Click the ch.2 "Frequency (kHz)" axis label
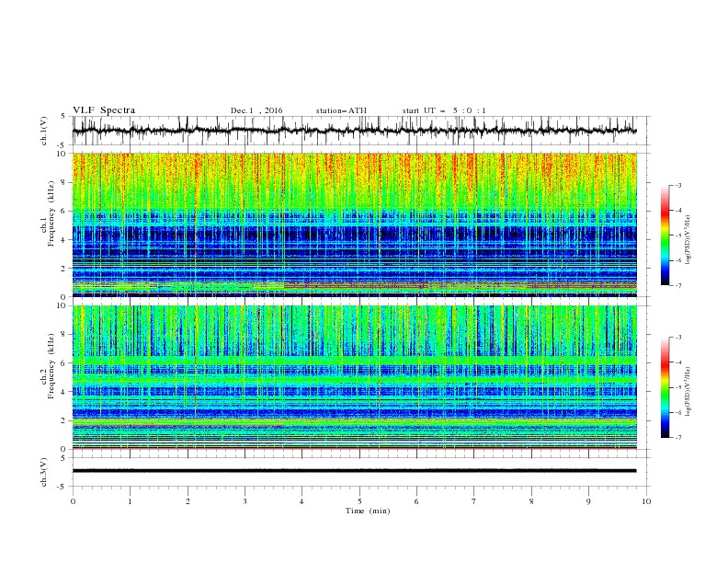Screen dimensions: 728x563 pos(51,365)
